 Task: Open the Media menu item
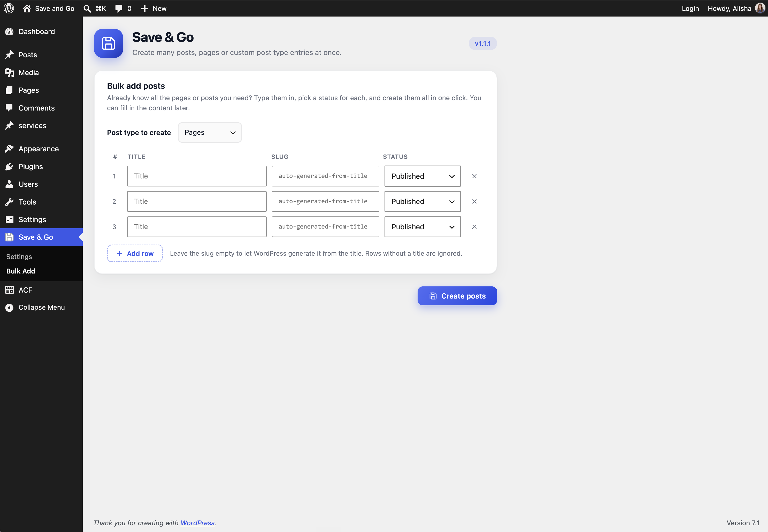click(41, 72)
